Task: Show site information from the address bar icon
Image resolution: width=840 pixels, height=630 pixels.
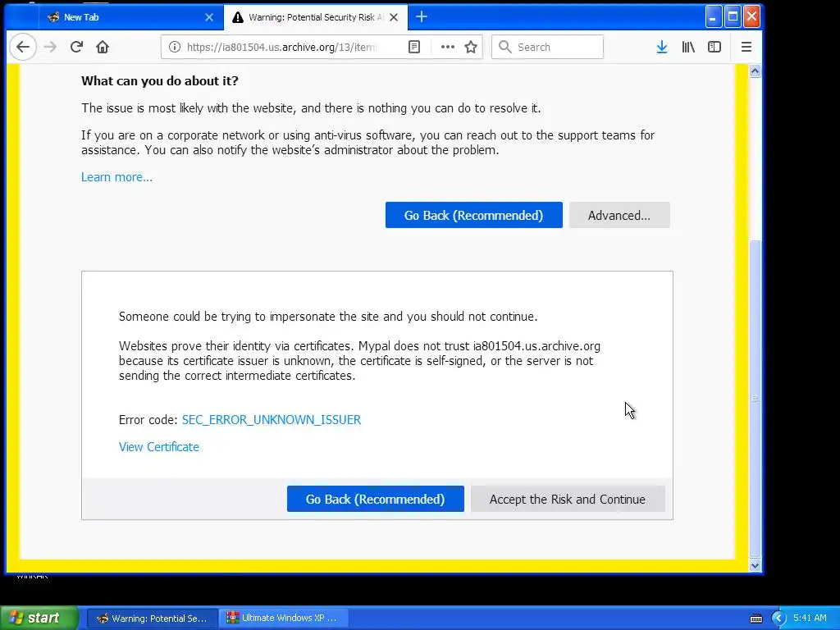Action: [x=175, y=47]
